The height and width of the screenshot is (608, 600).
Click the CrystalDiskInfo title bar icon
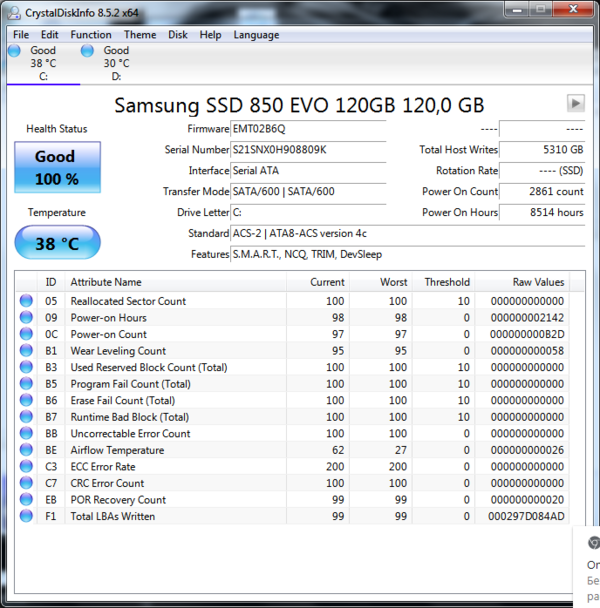pyautogui.click(x=14, y=13)
